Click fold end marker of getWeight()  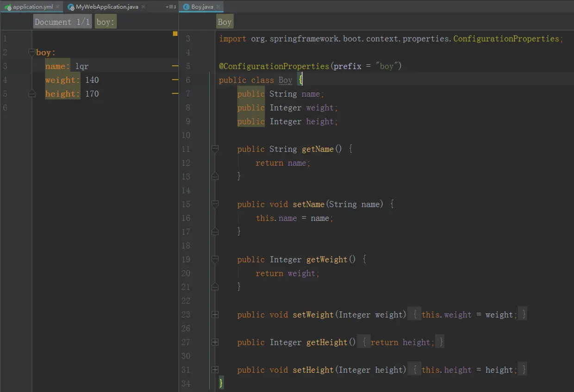pos(215,286)
